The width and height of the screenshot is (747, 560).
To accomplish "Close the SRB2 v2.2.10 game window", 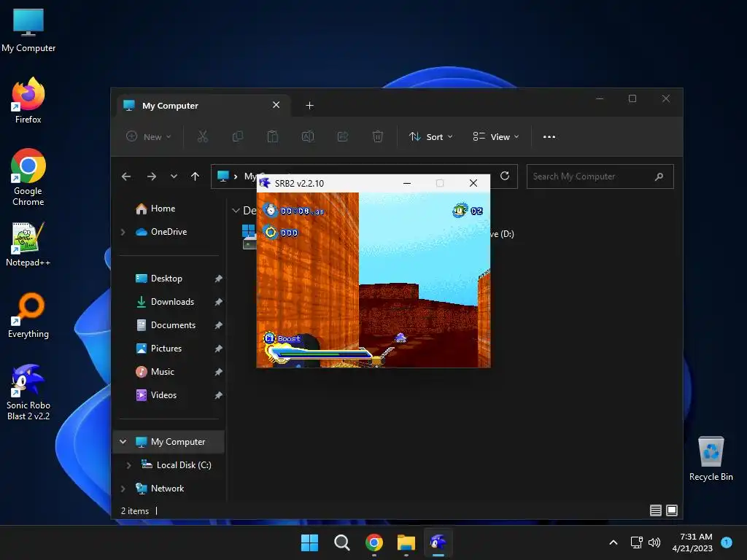I will pos(473,183).
